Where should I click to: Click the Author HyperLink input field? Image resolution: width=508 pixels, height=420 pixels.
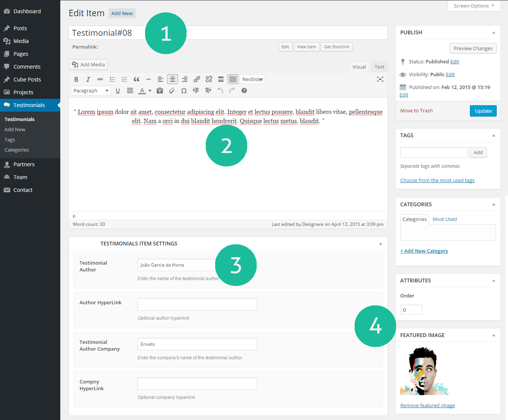click(197, 304)
